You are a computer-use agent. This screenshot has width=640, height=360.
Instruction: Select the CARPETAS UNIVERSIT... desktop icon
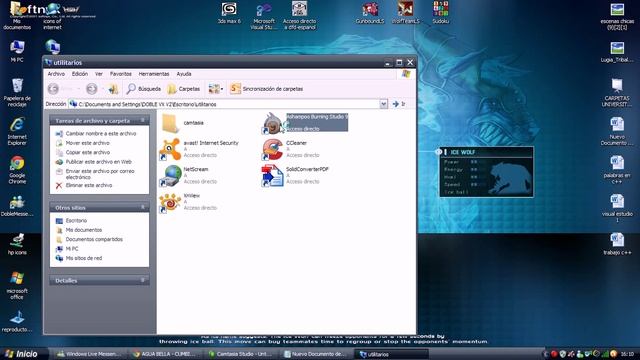pyautogui.click(x=617, y=92)
